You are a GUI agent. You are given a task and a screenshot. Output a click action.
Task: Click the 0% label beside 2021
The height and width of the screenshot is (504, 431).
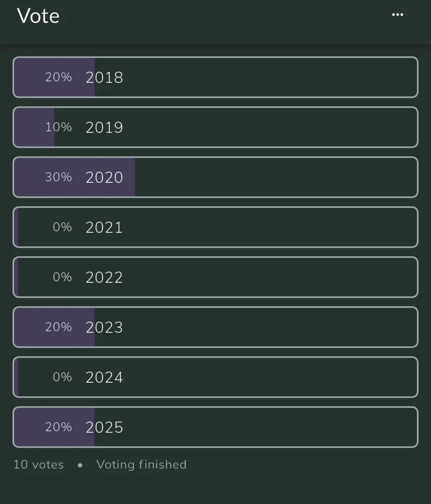tap(62, 227)
